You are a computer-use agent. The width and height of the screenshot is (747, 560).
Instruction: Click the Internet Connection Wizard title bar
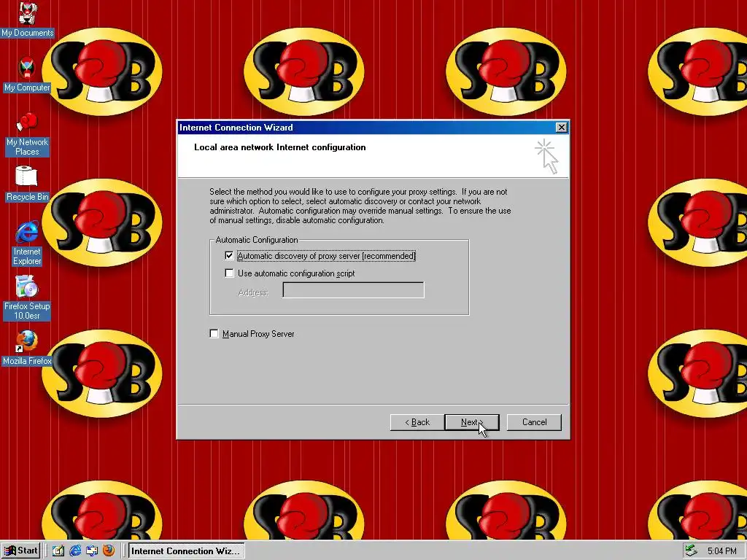point(367,127)
